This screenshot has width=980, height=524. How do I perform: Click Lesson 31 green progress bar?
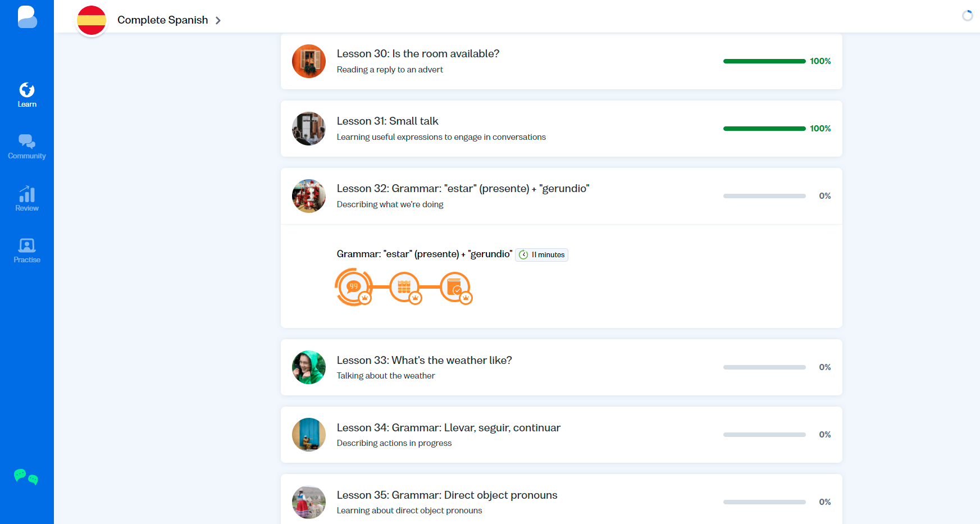pos(764,129)
